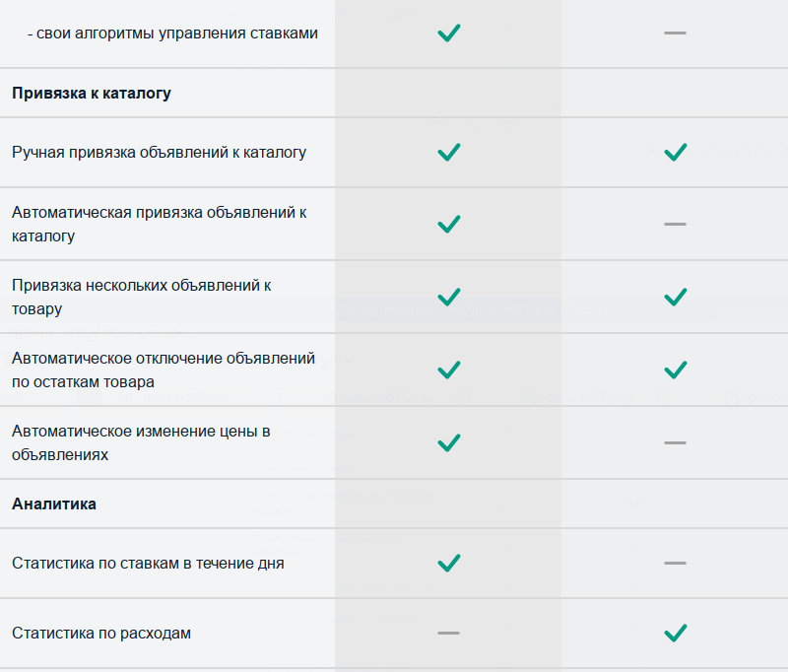Click first checkmark for linking several ads to product
The image size is (788, 672).
tap(449, 297)
